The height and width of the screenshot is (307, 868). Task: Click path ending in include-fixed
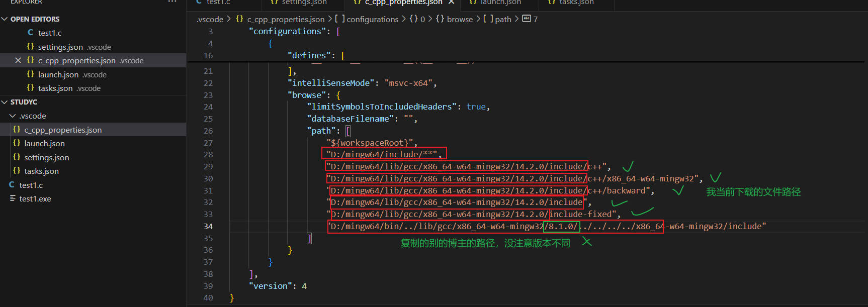pos(471,214)
